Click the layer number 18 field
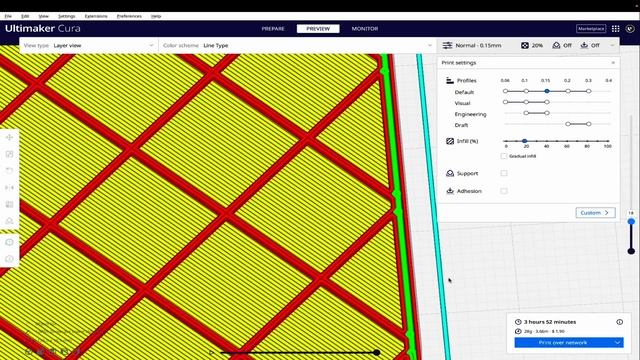This screenshot has height=360, width=640. point(631,213)
